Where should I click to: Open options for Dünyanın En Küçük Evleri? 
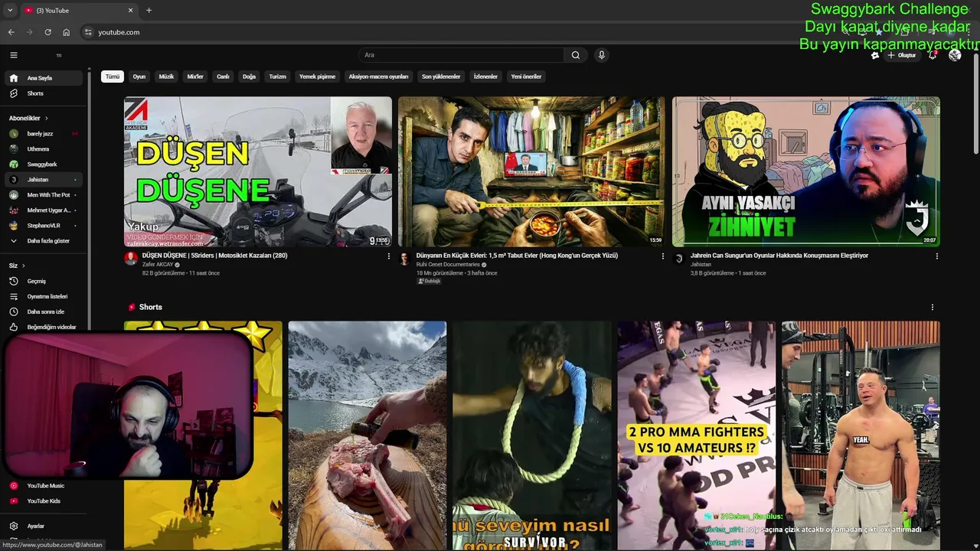click(663, 256)
